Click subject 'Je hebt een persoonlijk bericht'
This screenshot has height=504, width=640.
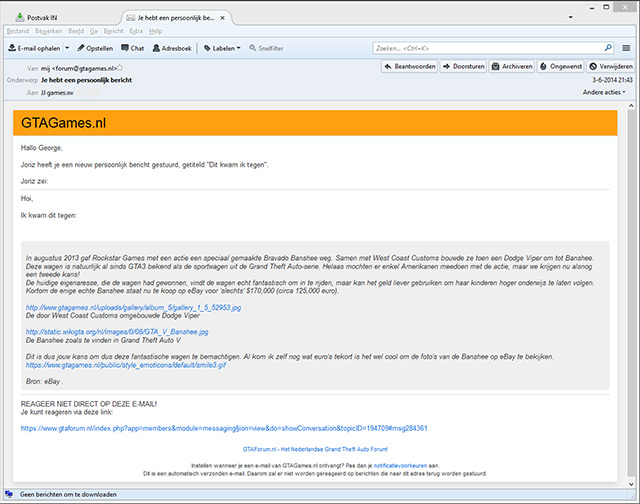click(x=86, y=80)
